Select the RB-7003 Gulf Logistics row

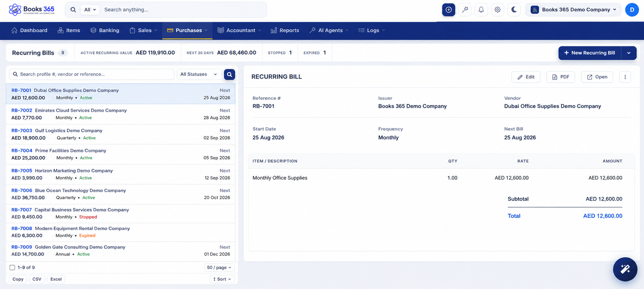tap(121, 134)
